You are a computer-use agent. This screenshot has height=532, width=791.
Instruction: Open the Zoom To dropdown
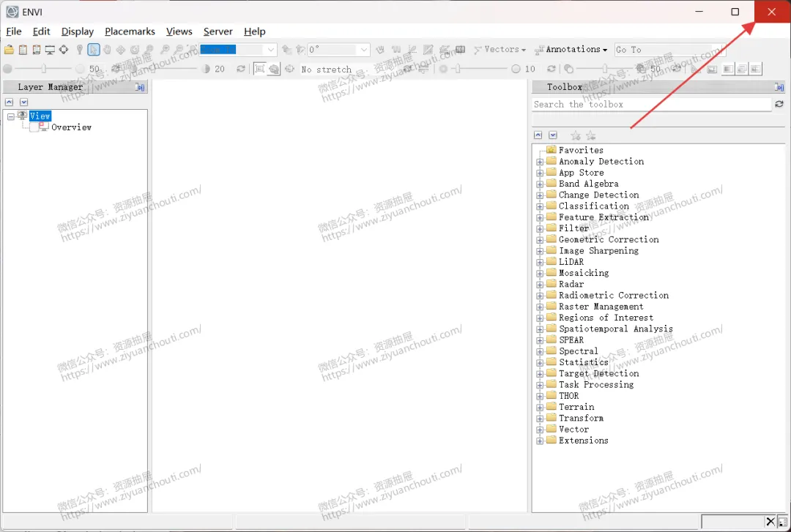pos(271,50)
